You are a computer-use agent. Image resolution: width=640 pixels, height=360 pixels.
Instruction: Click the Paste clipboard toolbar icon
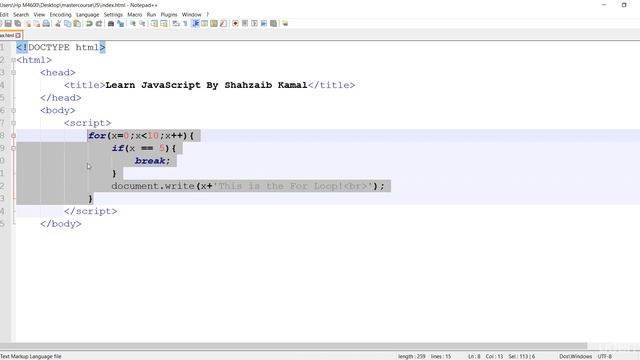[x=77, y=24]
